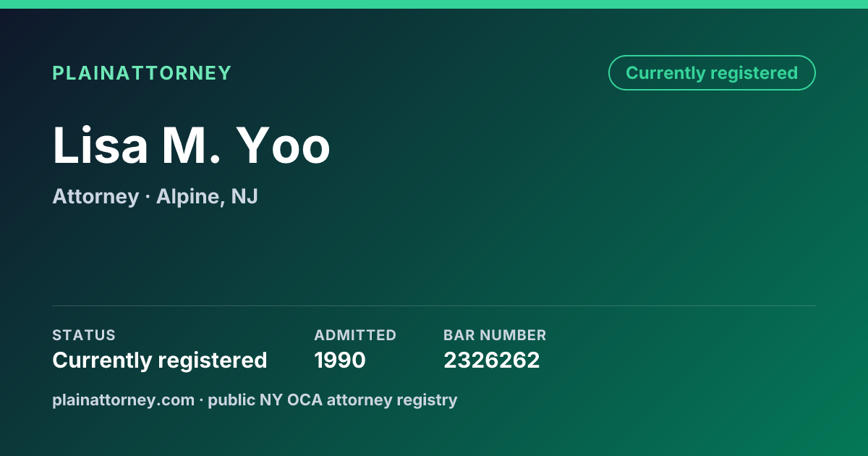Click the Alpine, NJ location text

click(207, 197)
